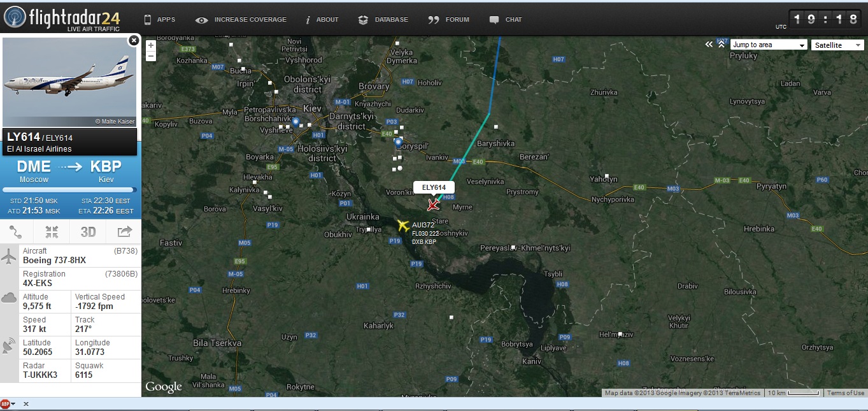The width and height of the screenshot is (868, 411).
Task: Select the red ELY614 aircraft on map
Action: (x=433, y=205)
